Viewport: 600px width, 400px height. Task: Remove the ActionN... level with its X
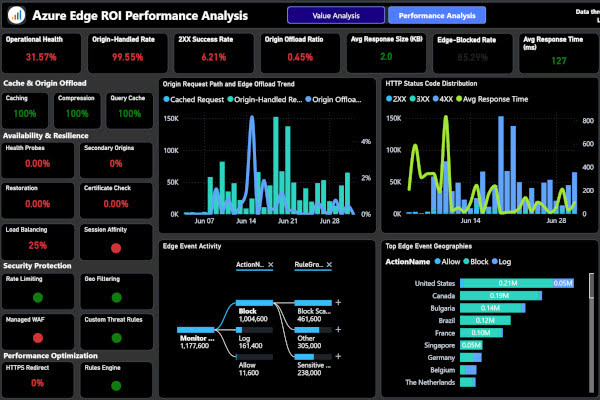point(271,264)
